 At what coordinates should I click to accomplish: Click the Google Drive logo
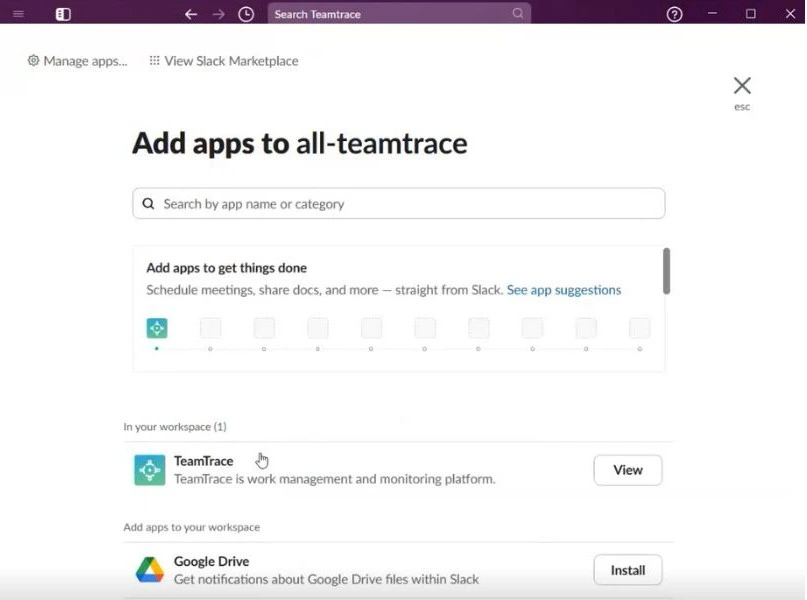coord(150,570)
